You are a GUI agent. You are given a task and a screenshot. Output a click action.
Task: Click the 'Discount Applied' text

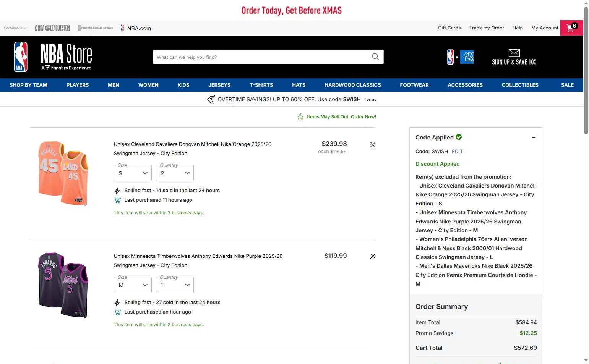coord(437,164)
